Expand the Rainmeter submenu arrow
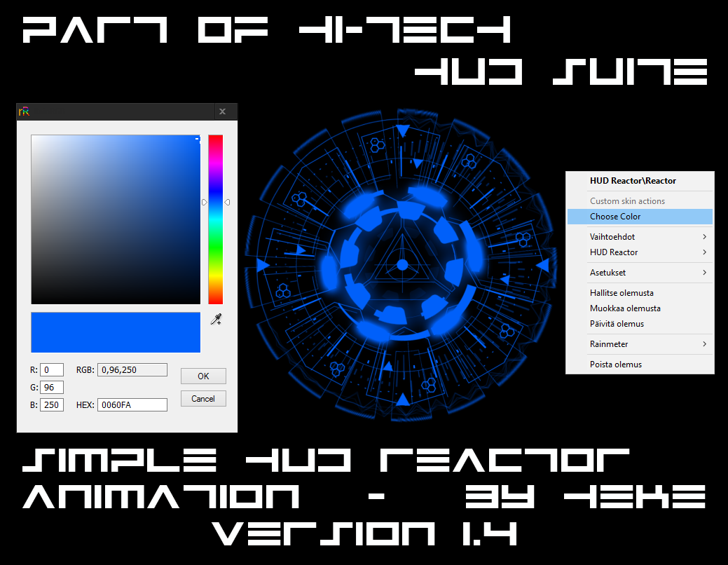The height and width of the screenshot is (565, 728). [x=704, y=344]
